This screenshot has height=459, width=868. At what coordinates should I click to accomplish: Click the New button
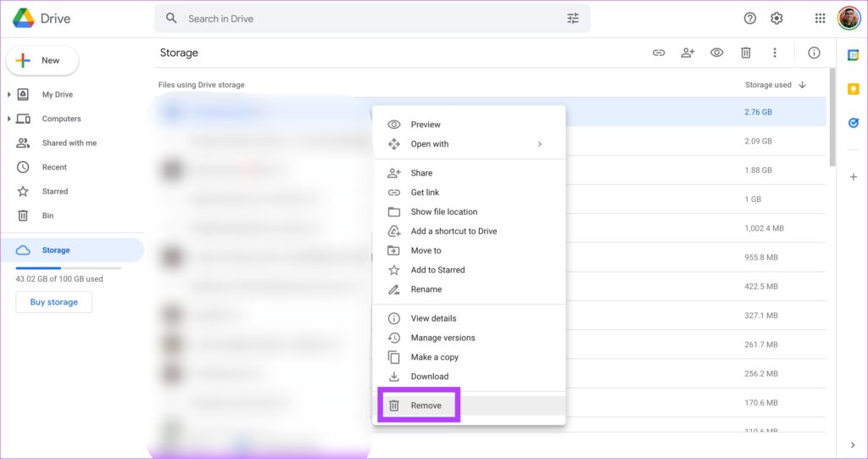click(42, 60)
